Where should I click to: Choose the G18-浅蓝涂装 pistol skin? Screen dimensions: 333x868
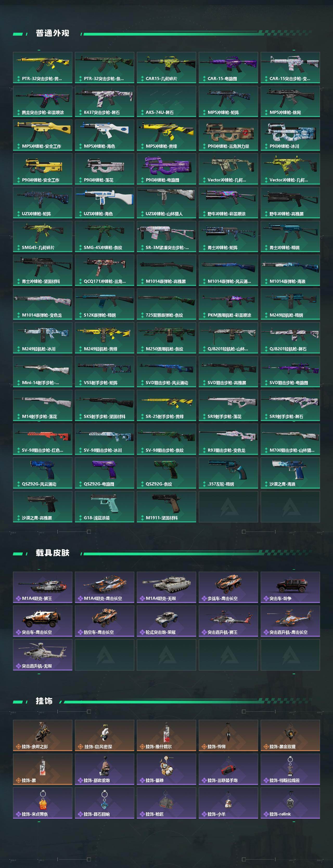tap(104, 507)
